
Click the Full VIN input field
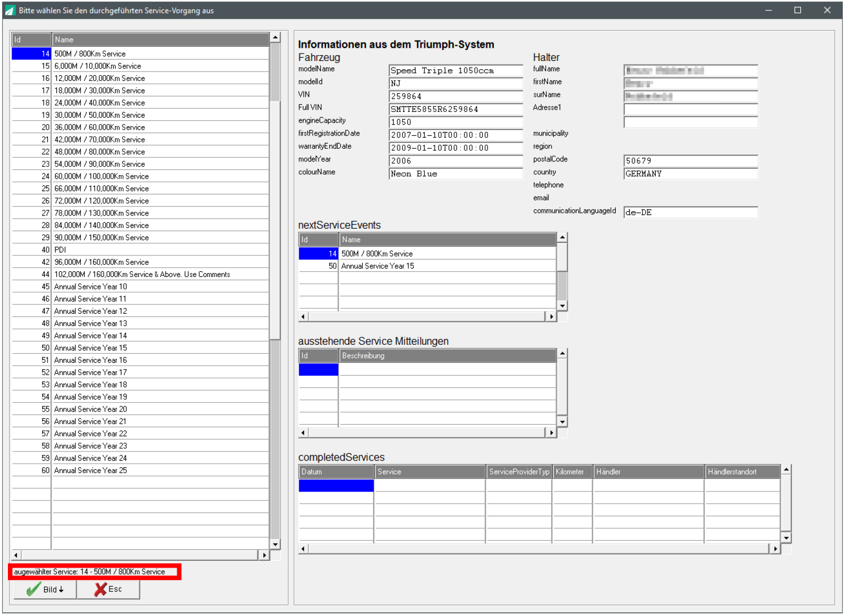coord(456,109)
